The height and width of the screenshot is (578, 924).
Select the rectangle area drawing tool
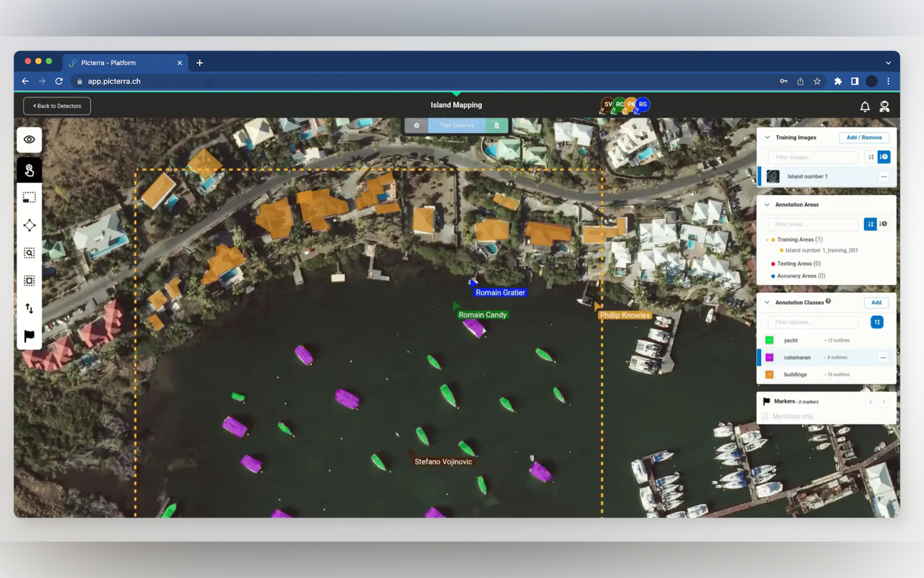(29, 198)
